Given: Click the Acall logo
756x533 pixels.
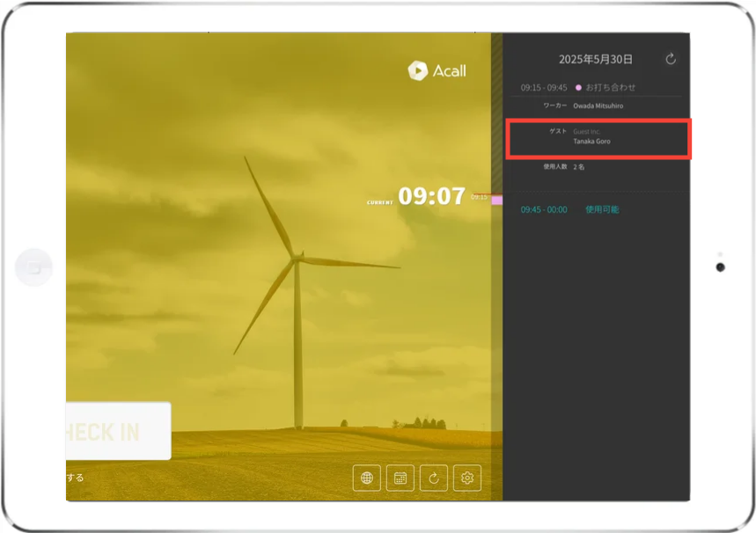Looking at the screenshot, I should [437, 71].
